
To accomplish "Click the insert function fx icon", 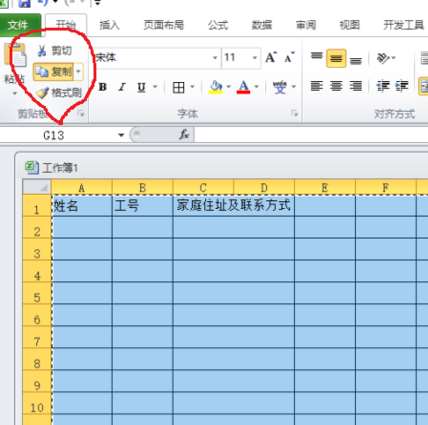I will pyautogui.click(x=184, y=135).
